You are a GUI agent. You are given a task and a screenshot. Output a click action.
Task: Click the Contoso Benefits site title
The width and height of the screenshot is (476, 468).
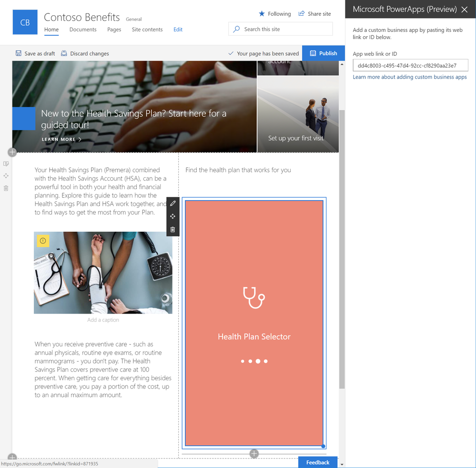pos(81,17)
